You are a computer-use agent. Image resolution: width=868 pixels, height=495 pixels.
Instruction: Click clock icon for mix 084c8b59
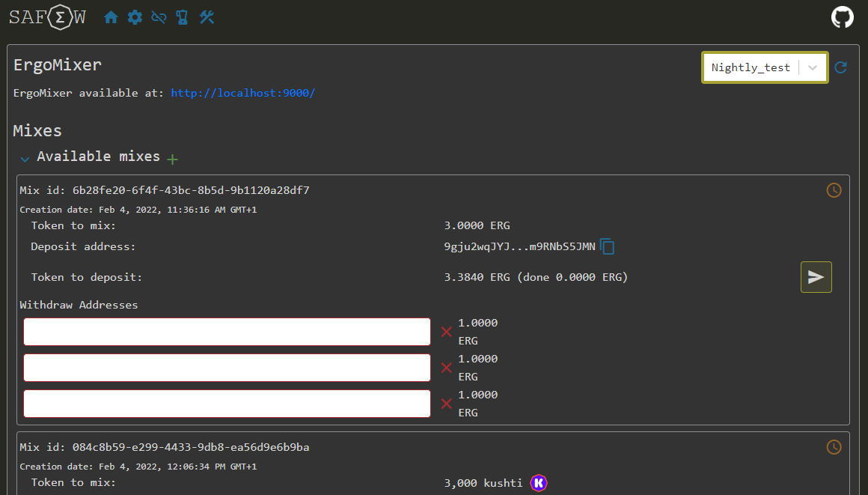coord(834,447)
